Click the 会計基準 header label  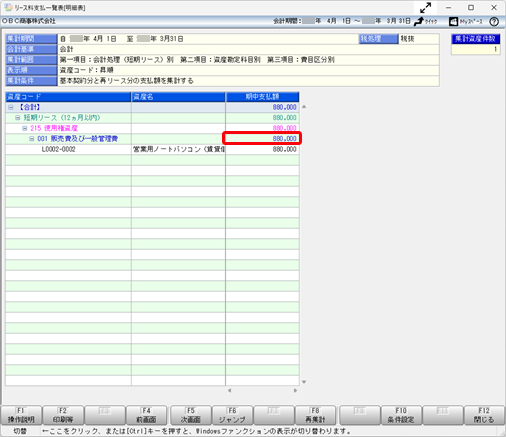point(31,49)
